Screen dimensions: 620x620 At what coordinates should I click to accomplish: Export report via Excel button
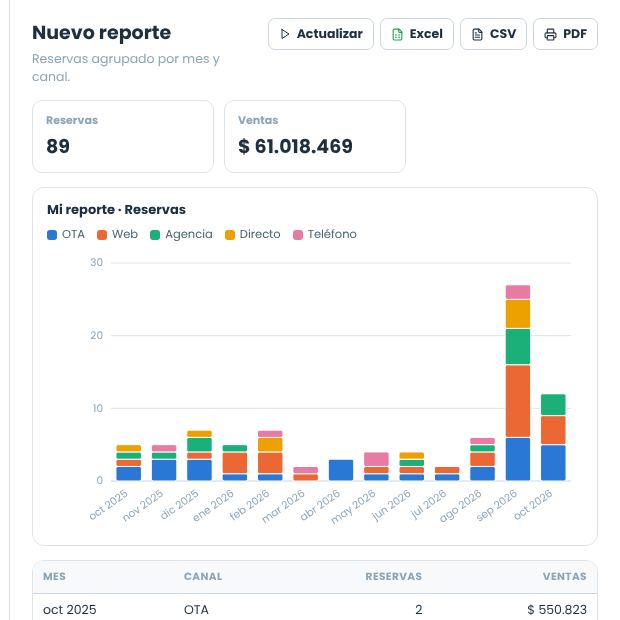pos(417,34)
